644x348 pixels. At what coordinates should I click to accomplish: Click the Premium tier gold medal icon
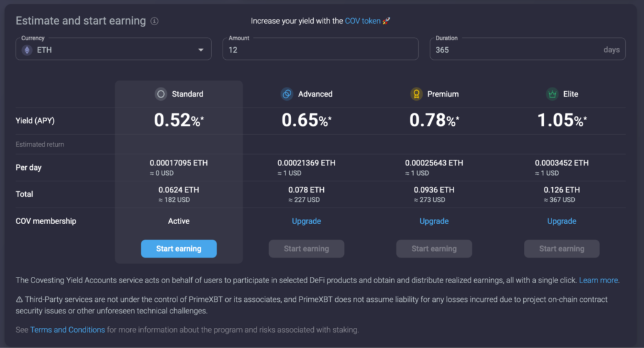point(416,94)
